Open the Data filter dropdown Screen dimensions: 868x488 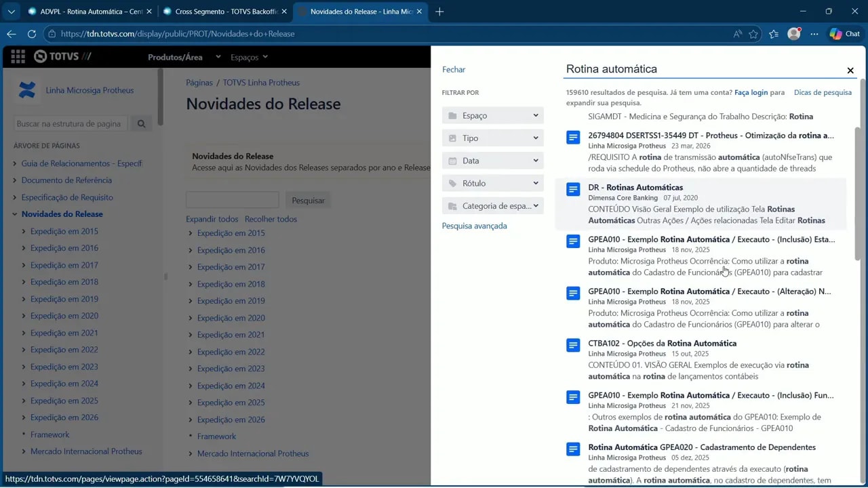pos(493,161)
